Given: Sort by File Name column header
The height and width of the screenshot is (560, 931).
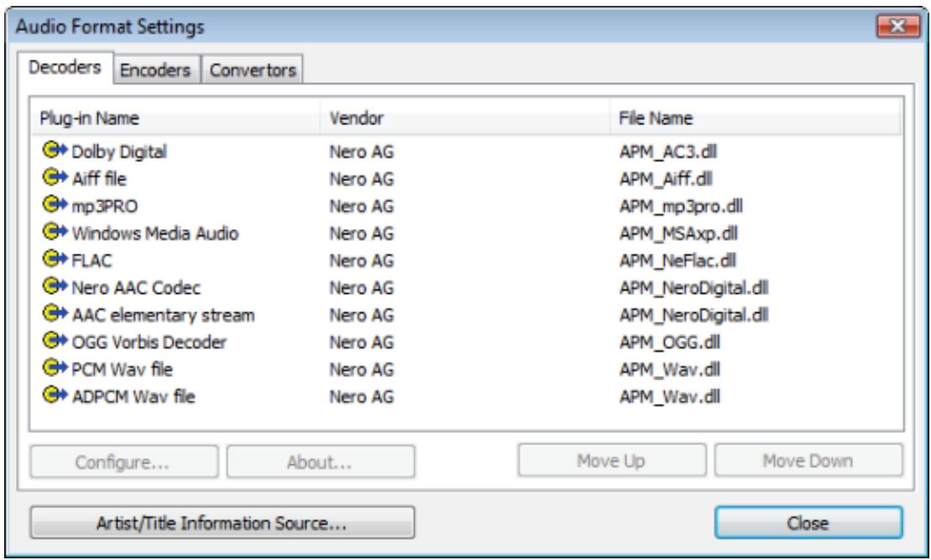Looking at the screenshot, I should click(756, 118).
